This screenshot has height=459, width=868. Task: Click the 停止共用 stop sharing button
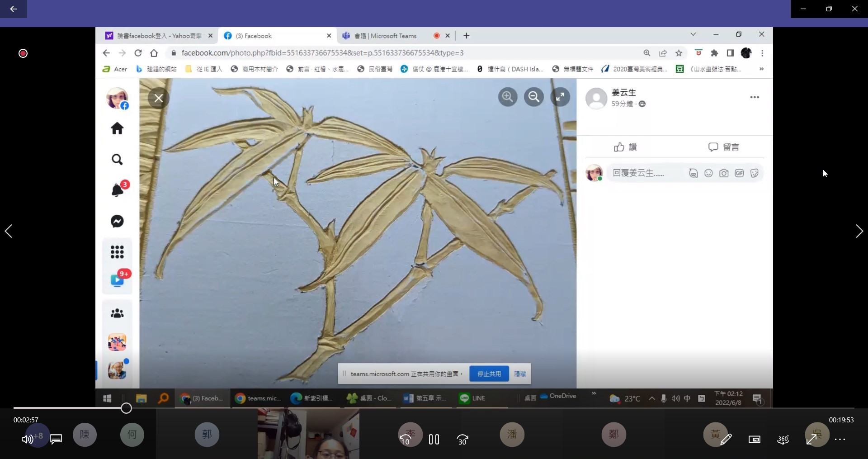coord(489,374)
